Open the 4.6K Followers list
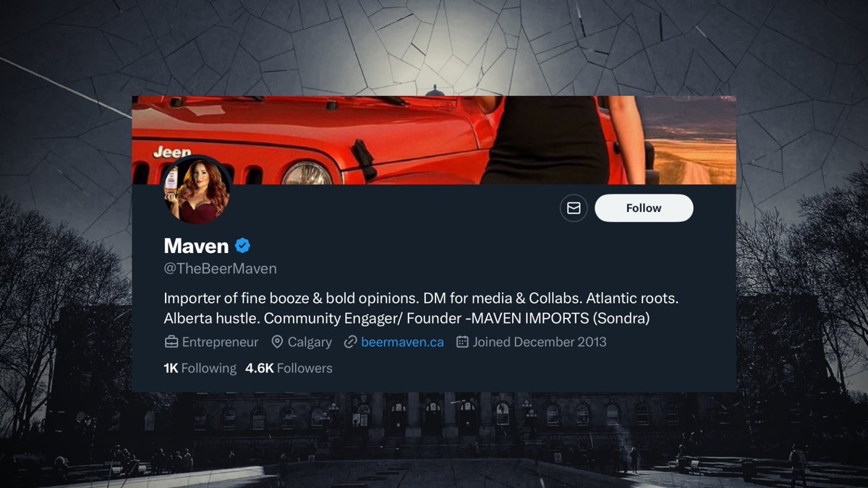Viewport: 868px width, 488px height. (x=289, y=368)
